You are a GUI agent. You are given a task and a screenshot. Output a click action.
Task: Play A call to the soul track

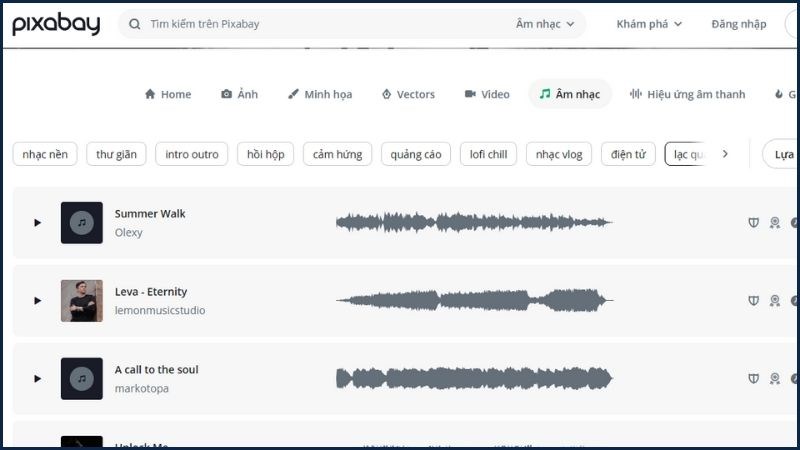pos(37,379)
